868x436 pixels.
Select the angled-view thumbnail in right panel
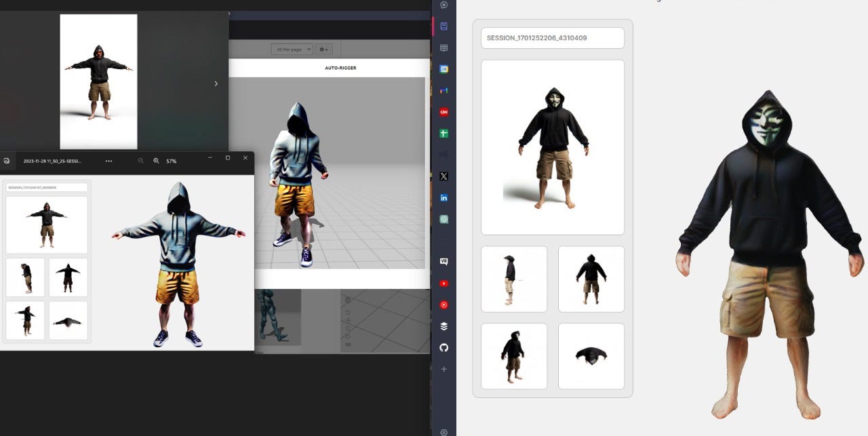click(x=514, y=356)
